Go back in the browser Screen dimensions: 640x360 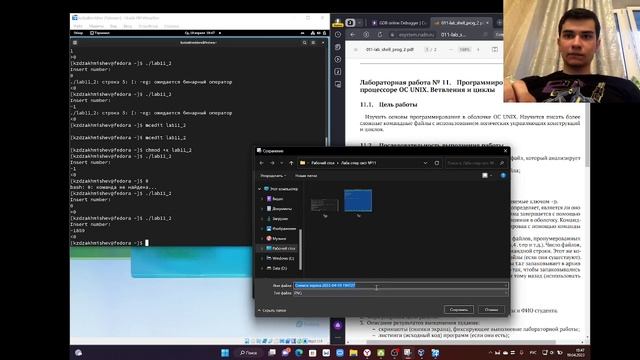(353, 35)
